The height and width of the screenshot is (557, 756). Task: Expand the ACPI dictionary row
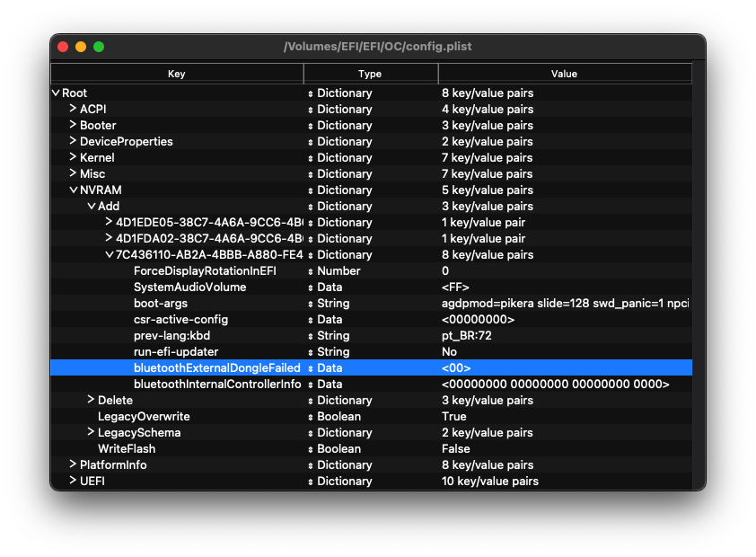pos(73,110)
